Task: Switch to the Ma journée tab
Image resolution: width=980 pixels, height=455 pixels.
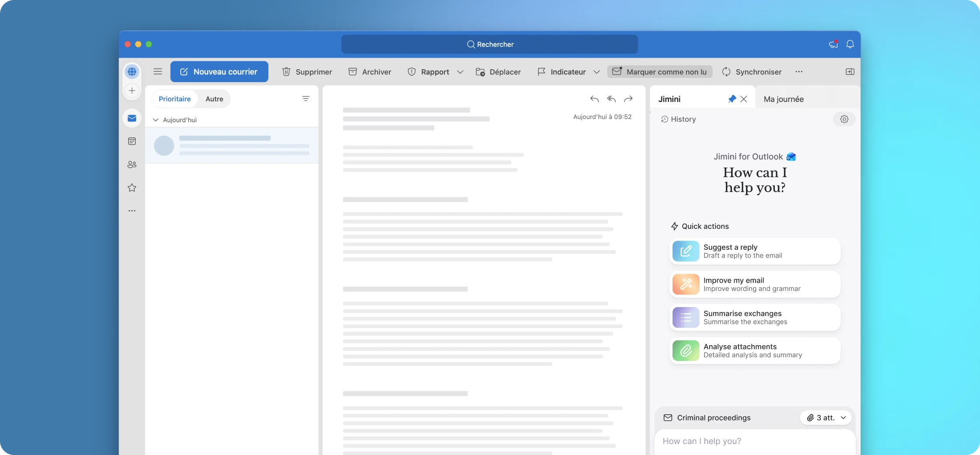Action: [784, 99]
